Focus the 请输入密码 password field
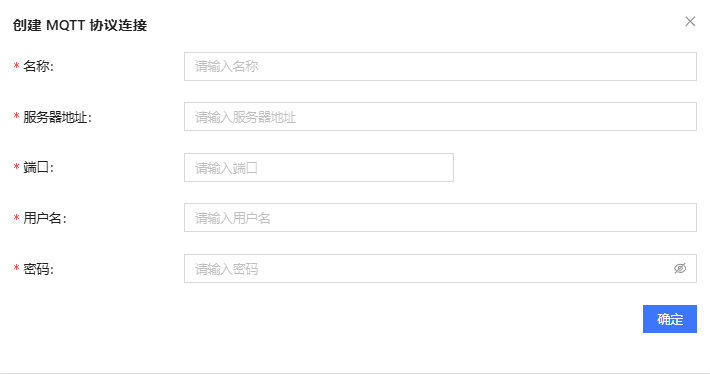Viewport: 710px width, 374px height. click(440, 269)
